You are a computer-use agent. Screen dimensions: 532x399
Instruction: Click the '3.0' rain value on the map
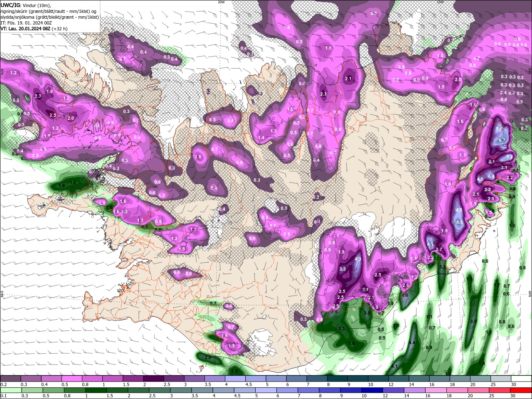367,313
